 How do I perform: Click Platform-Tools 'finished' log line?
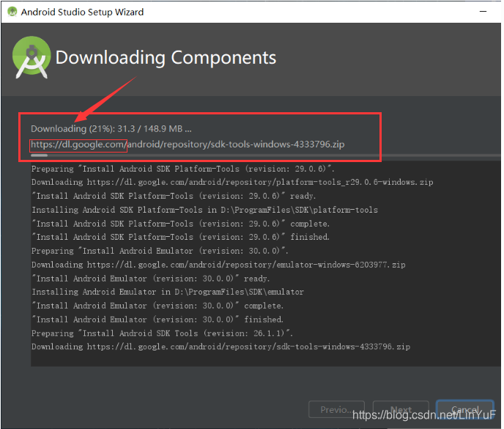pyautogui.click(x=181, y=237)
